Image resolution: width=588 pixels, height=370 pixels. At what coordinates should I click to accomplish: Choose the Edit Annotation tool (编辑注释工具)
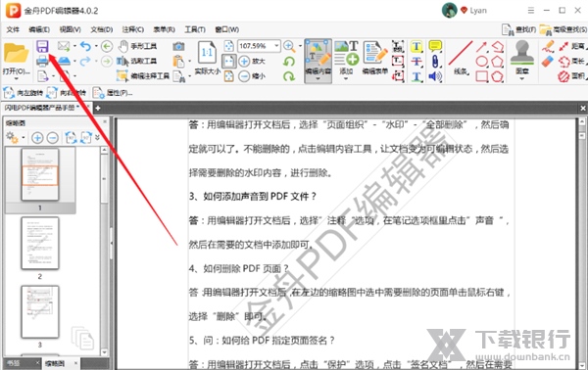coord(143,76)
